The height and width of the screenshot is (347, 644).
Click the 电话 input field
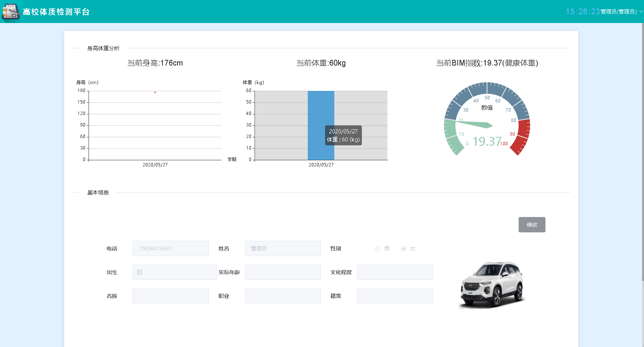(171, 248)
